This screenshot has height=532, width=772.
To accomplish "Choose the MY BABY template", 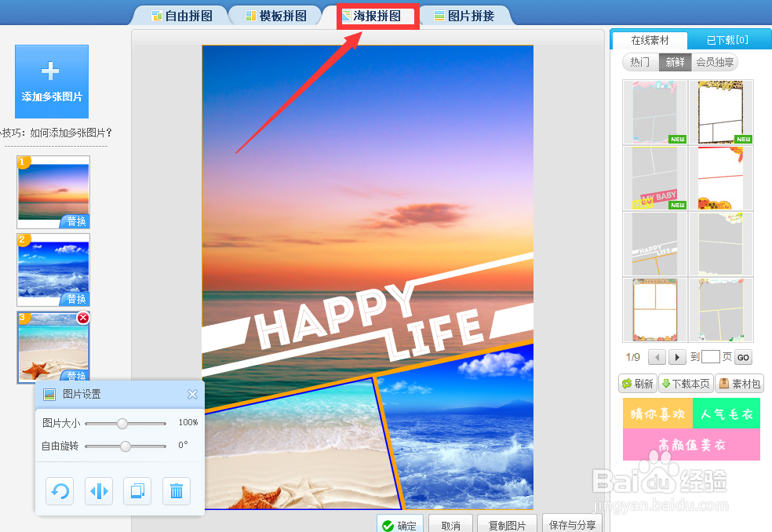I will (655, 178).
